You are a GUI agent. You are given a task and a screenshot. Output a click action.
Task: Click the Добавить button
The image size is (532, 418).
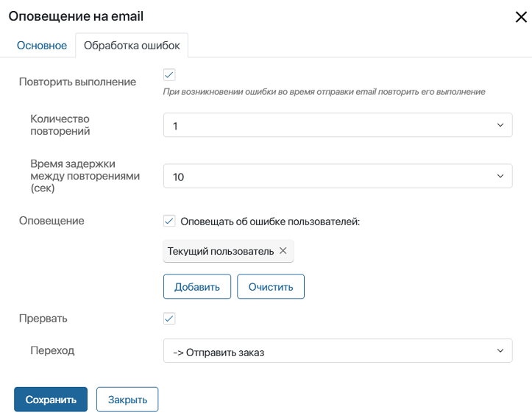click(x=197, y=287)
